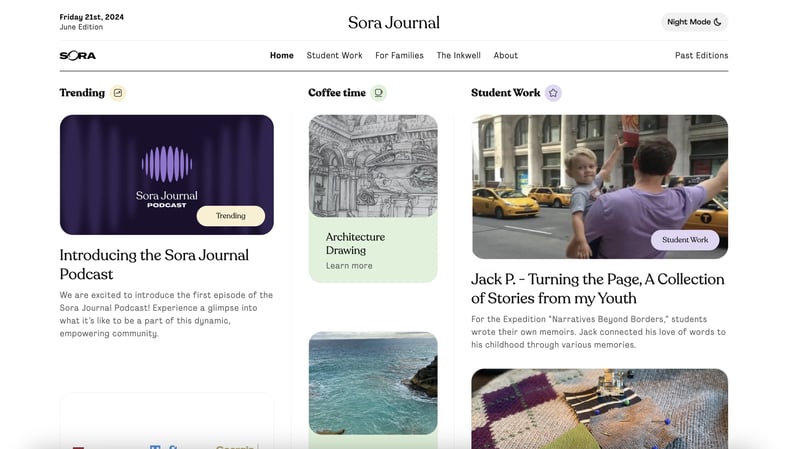The width and height of the screenshot is (800, 449).
Task: Click the Student Work star icon
Action: (x=553, y=93)
